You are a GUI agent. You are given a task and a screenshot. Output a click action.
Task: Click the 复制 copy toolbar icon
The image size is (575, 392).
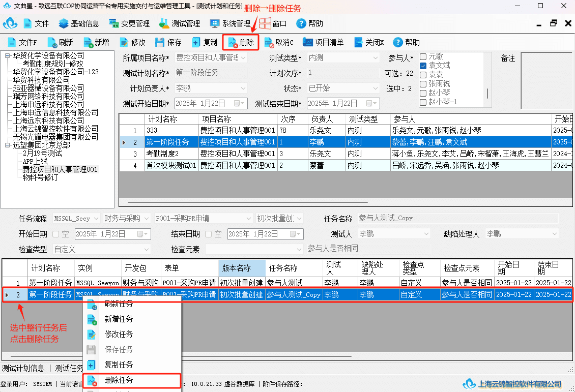click(196, 43)
